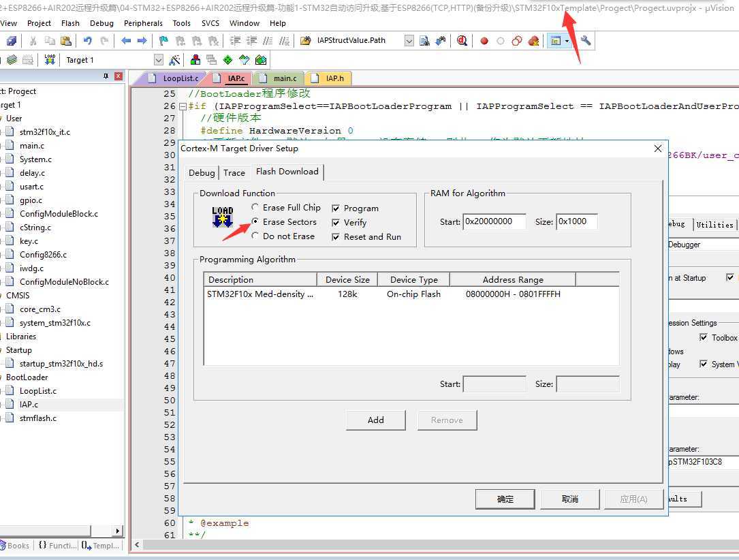This screenshot has width=739, height=560.
Task: Click the Select Software Packs icon
Action: [x=244, y=60]
